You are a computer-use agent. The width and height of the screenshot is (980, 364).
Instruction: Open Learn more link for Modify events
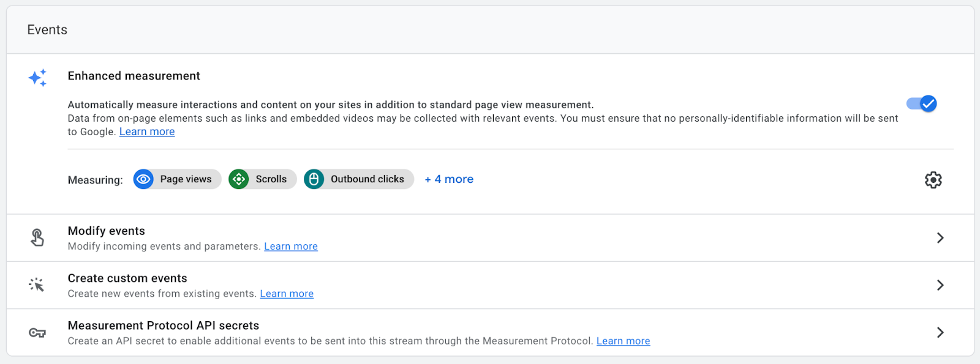pyautogui.click(x=291, y=246)
